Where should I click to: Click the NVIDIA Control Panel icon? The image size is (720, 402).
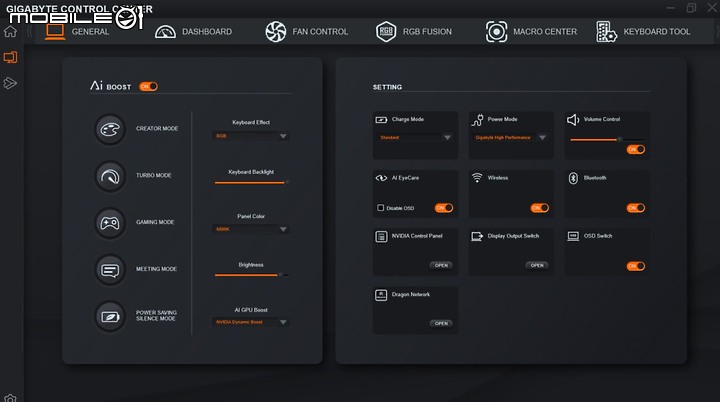pos(381,237)
